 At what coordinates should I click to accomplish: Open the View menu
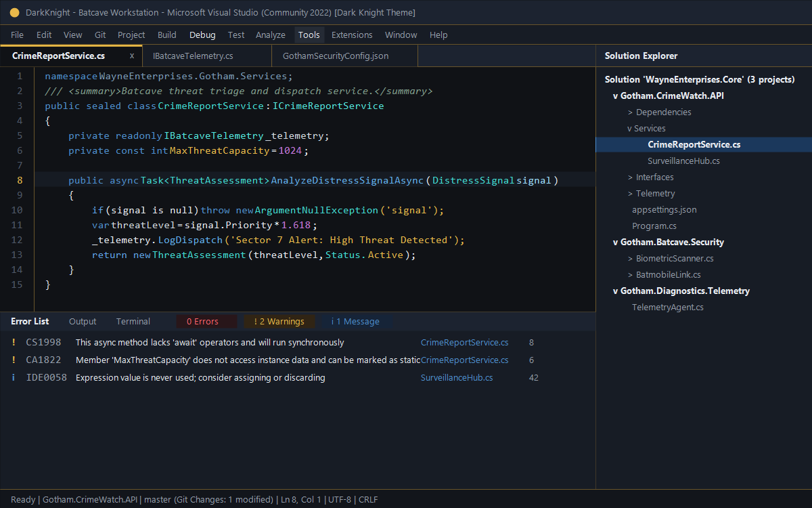(73, 35)
